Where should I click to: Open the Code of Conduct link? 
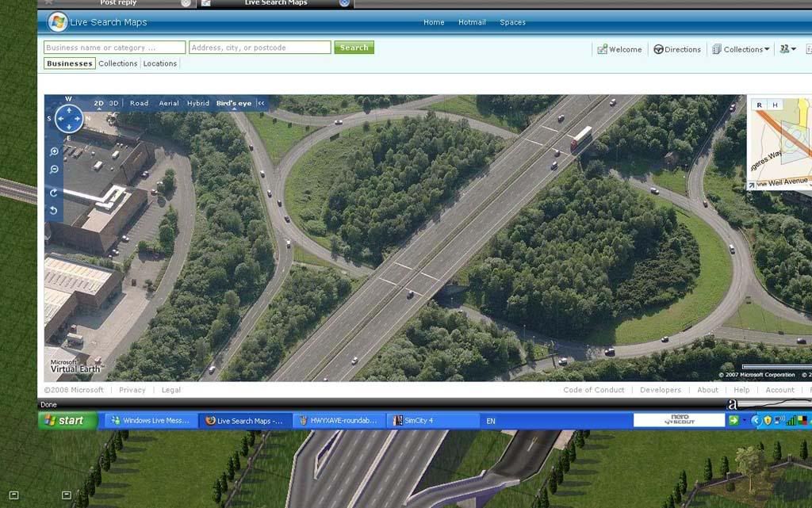[593, 390]
